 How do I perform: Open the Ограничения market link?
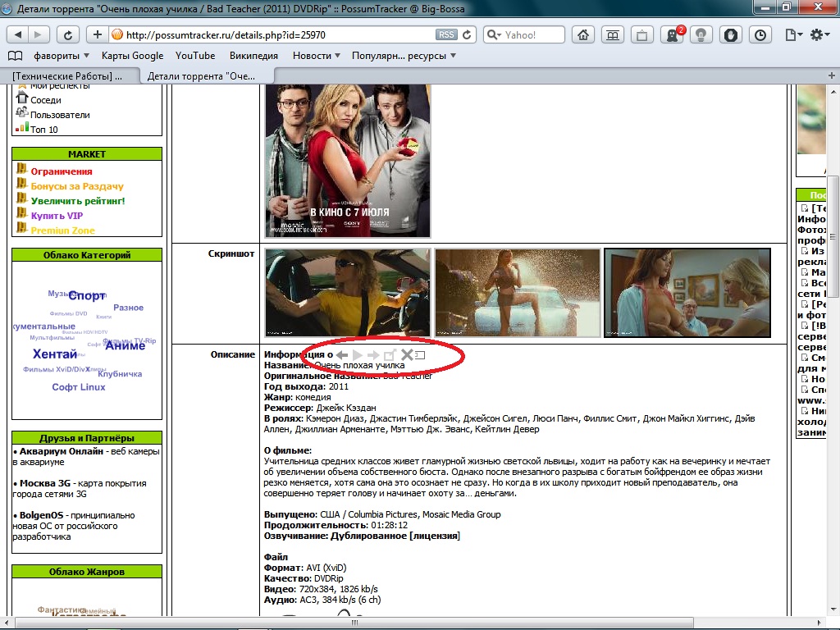tap(61, 171)
